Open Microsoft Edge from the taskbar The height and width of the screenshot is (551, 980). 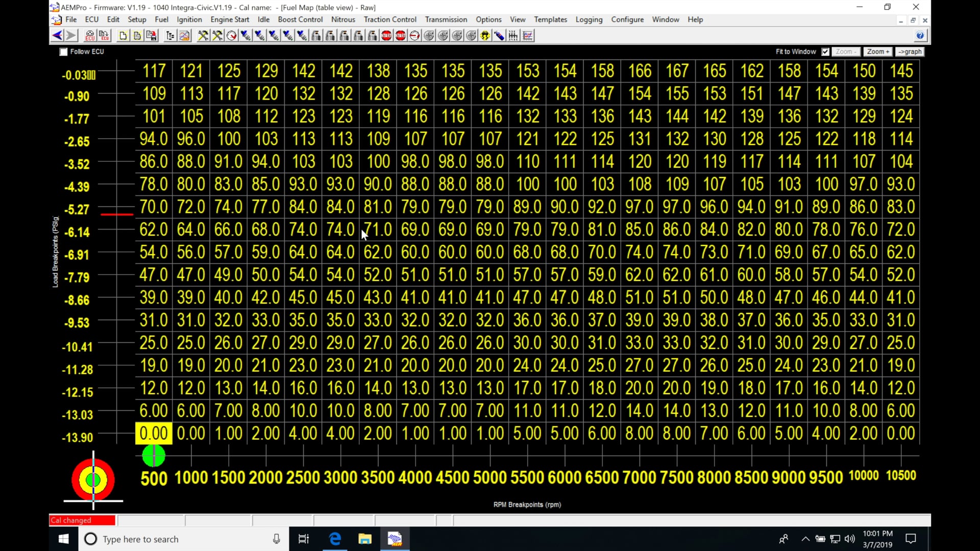(335, 539)
